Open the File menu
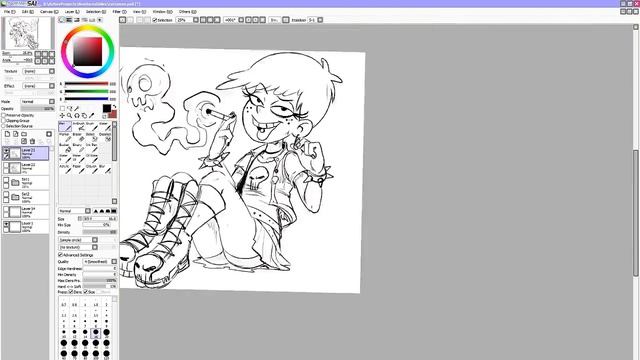This screenshot has height=360, width=640. pos(9,12)
